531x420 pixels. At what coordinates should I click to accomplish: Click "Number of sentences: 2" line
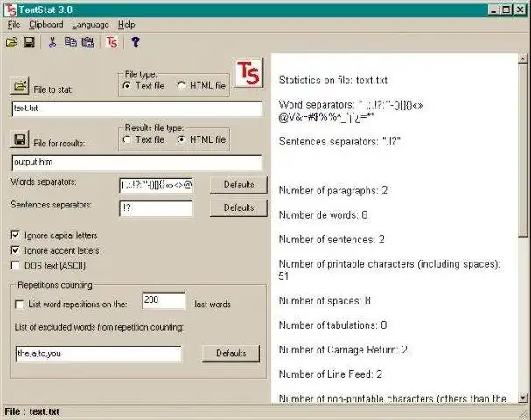click(332, 240)
